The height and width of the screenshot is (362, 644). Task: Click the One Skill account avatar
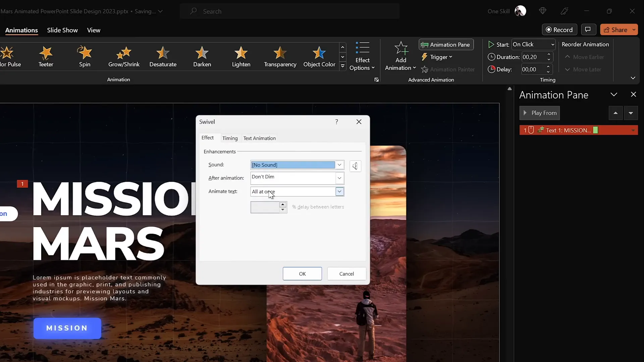[520, 11]
